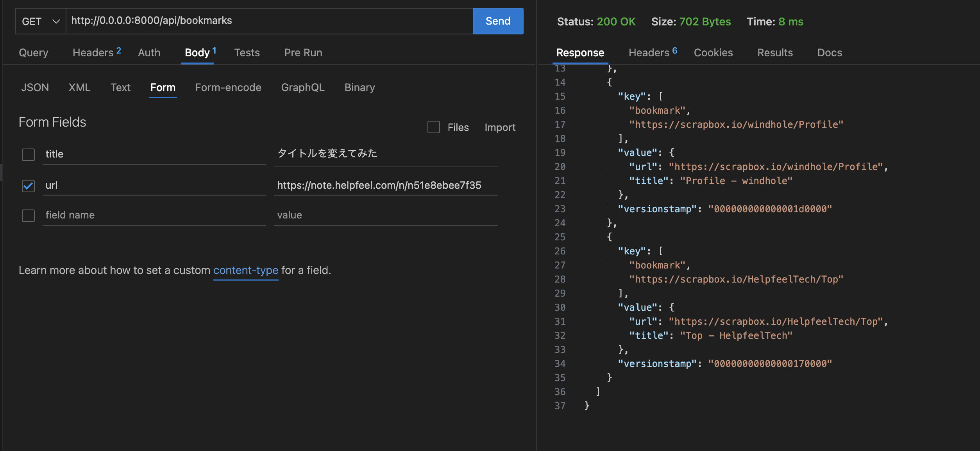This screenshot has height=451, width=980.
Task: Open the Tests tab
Action: click(x=247, y=52)
